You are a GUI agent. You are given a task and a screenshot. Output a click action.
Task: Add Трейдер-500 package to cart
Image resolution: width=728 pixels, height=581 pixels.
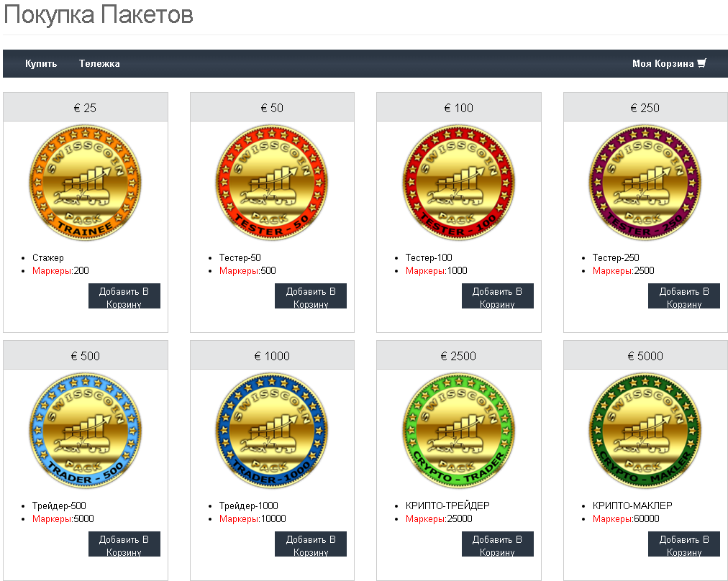point(124,544)
